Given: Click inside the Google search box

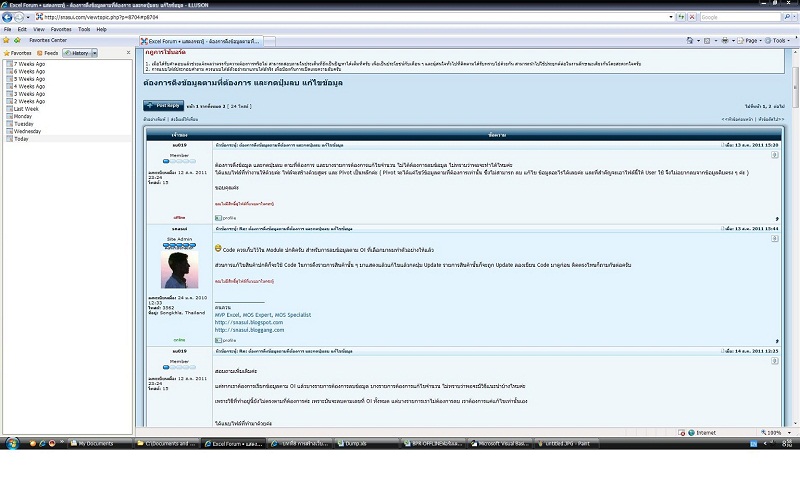Looking at the screenshot, I should pyautogui.click(x=738, y=17).
